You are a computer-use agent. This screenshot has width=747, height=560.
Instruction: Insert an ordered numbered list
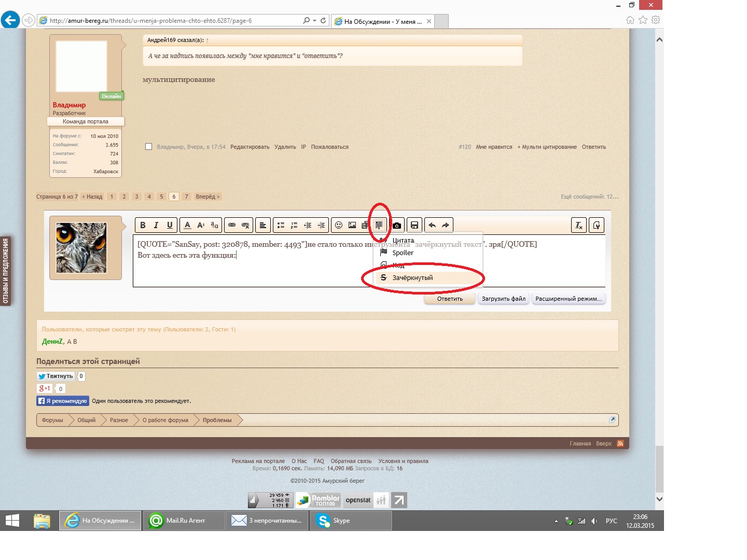tap(294, 225)
